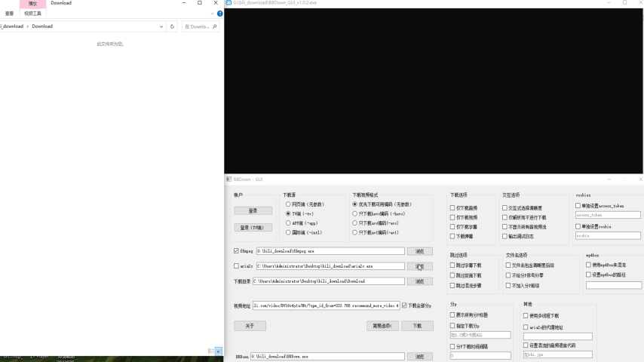Enable 仅下载字幕 checkbox

tap(452, 227)
